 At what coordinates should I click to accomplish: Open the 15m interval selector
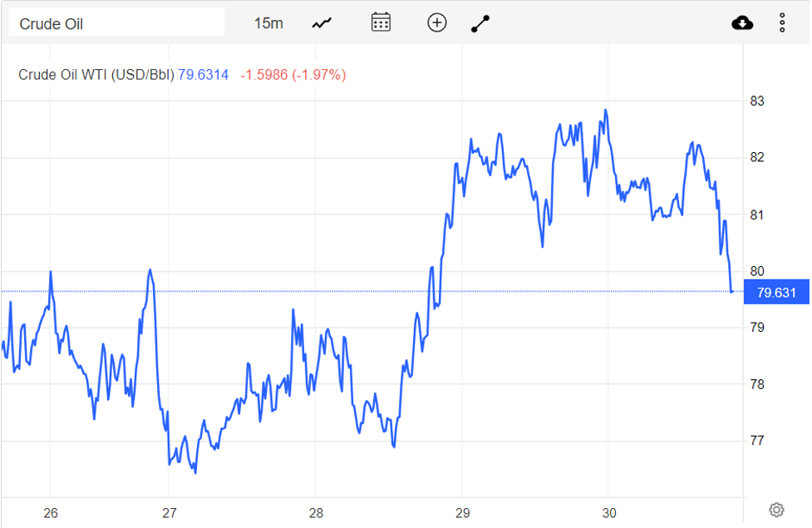point(268,23)
